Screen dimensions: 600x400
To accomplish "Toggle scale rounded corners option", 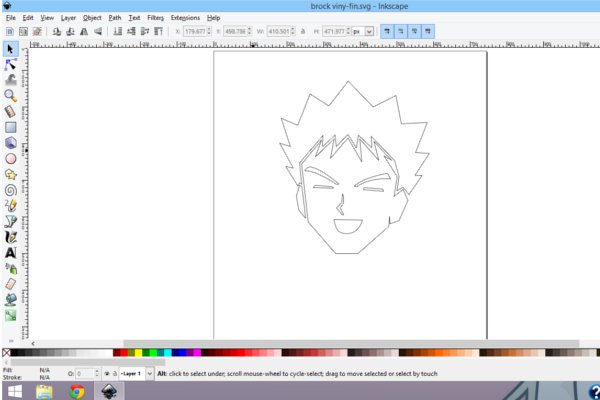I will (401, 31).
